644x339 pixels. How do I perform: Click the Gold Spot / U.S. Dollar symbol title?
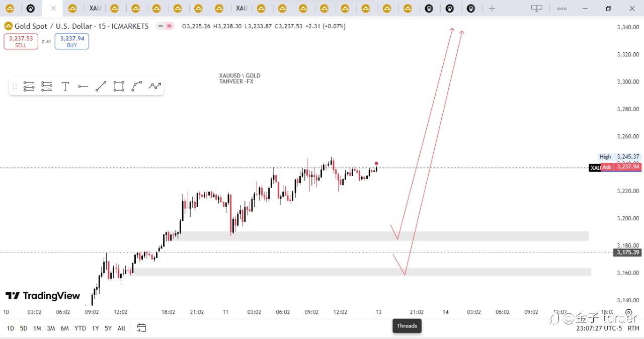[53, 26]
